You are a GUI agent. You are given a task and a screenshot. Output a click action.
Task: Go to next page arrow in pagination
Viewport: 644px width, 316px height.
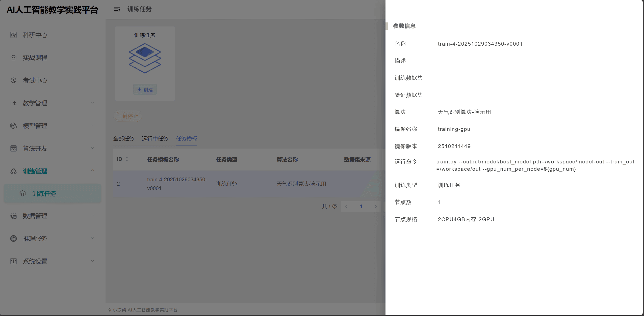(x=375, y=207)
